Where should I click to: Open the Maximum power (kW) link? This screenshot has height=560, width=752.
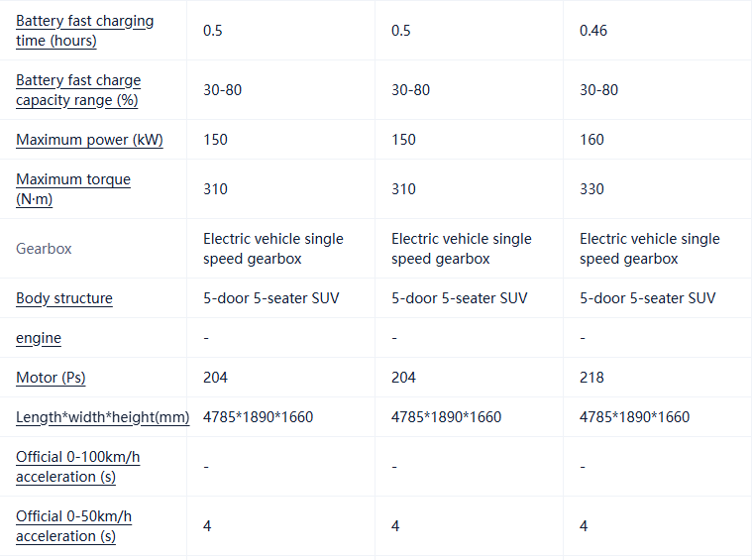pyautogui.click(x=89, y=140)
